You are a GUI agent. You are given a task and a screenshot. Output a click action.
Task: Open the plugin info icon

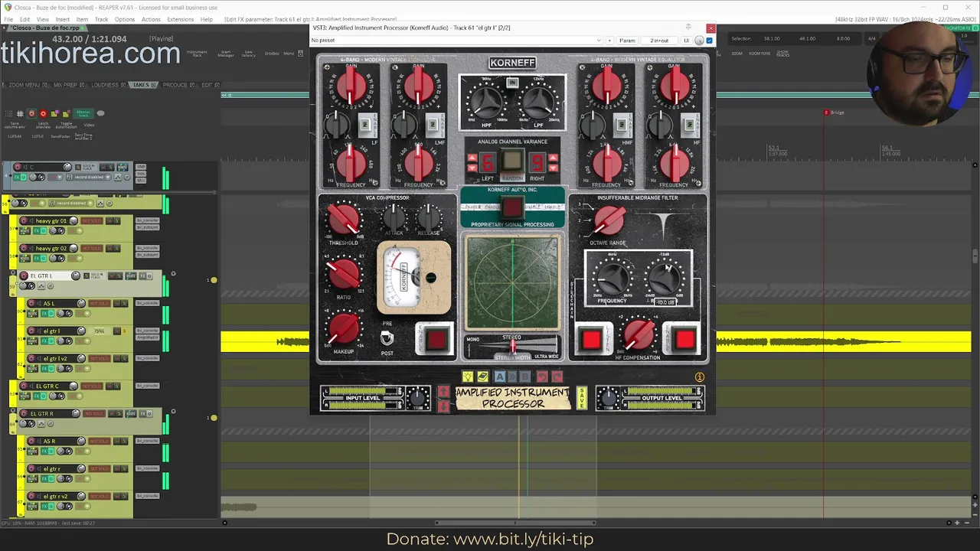[x=699, y=377]
